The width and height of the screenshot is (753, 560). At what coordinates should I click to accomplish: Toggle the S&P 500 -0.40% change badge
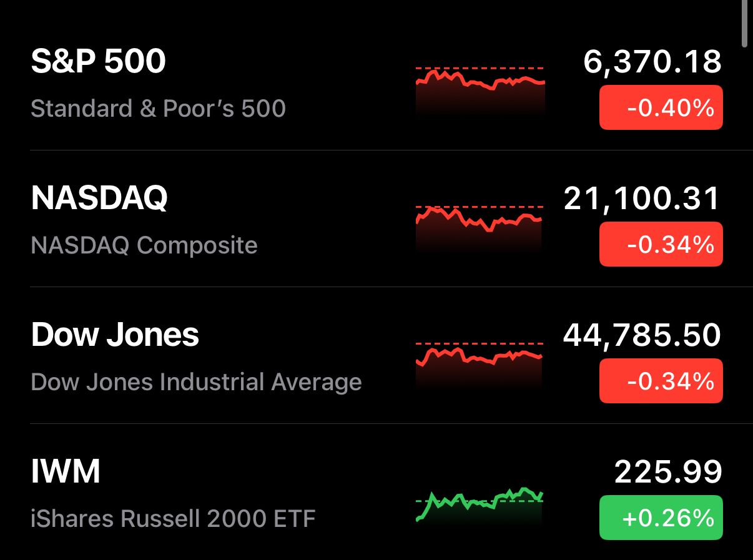661,108
